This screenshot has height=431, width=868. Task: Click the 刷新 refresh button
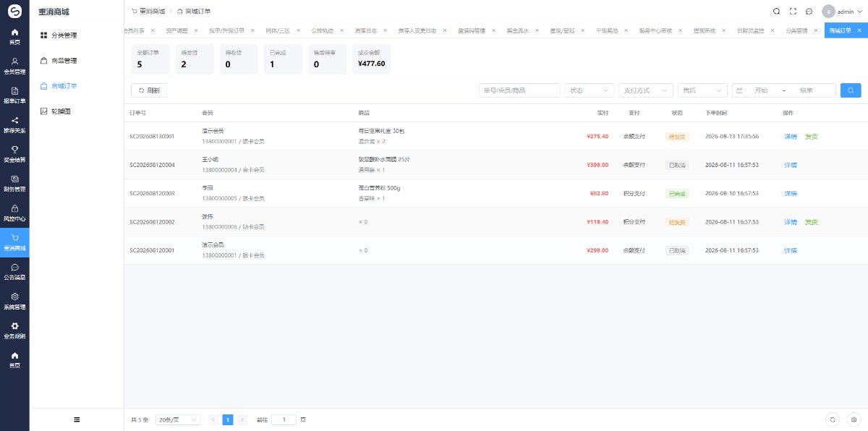point(149,90)
